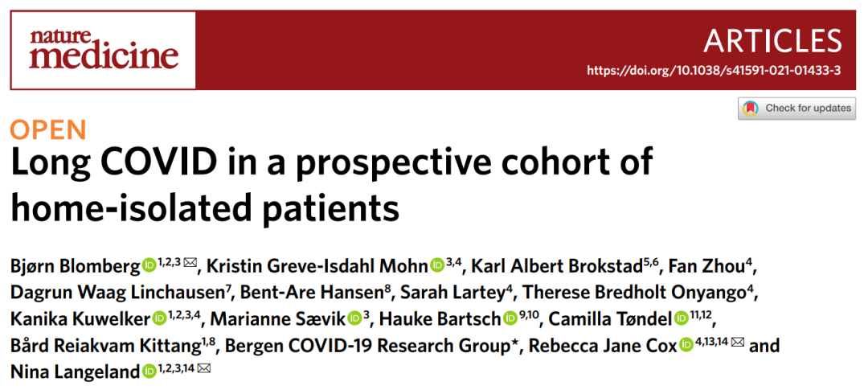Click the ARTICLES section heading
This screenshot has width=868, height=390.
(x=773, y=40)
